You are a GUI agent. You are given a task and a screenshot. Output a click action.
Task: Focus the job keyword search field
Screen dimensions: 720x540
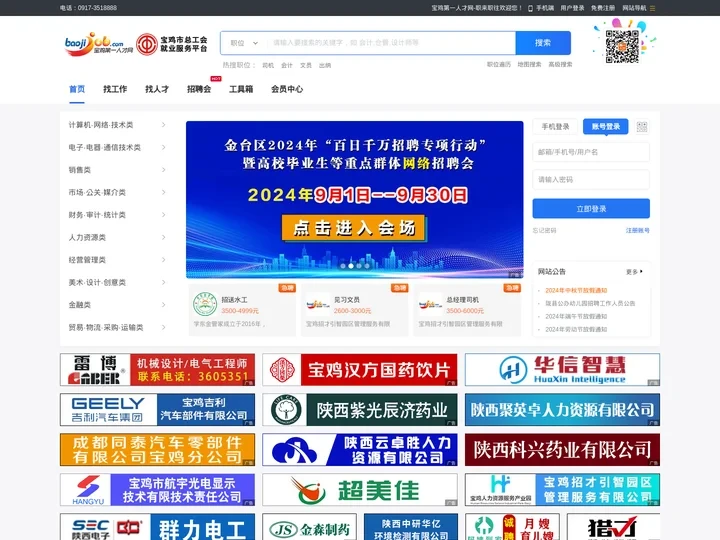point(391,43)
